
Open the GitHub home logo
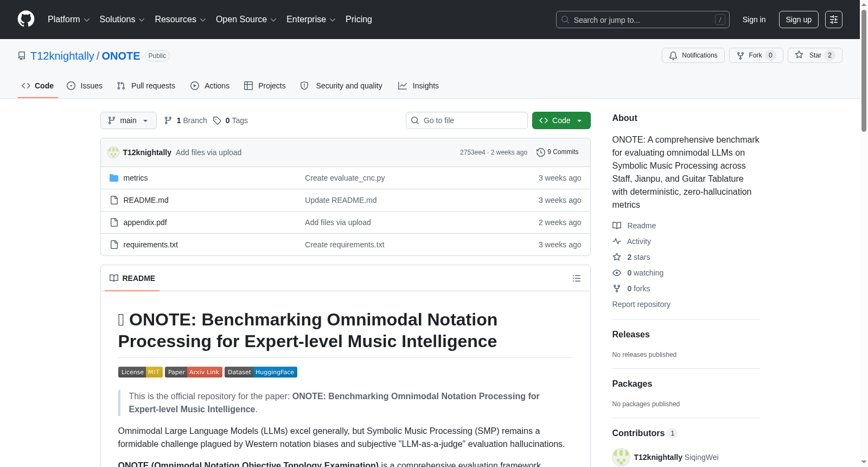[x=26, y=19]
